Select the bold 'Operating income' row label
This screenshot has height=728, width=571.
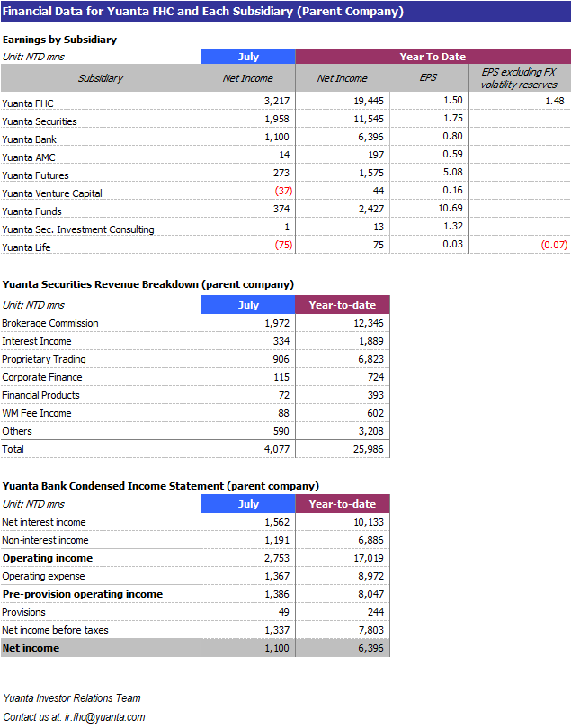coord(48,558)
